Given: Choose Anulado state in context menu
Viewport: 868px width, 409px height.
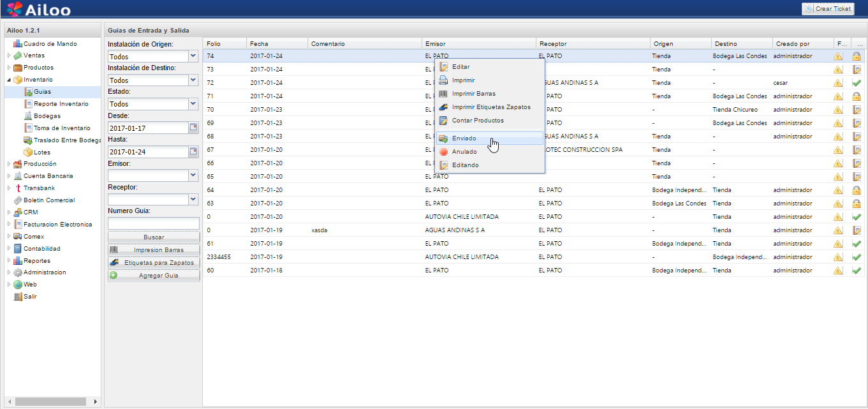Looking at the screenshot, I should coord(490,152).
